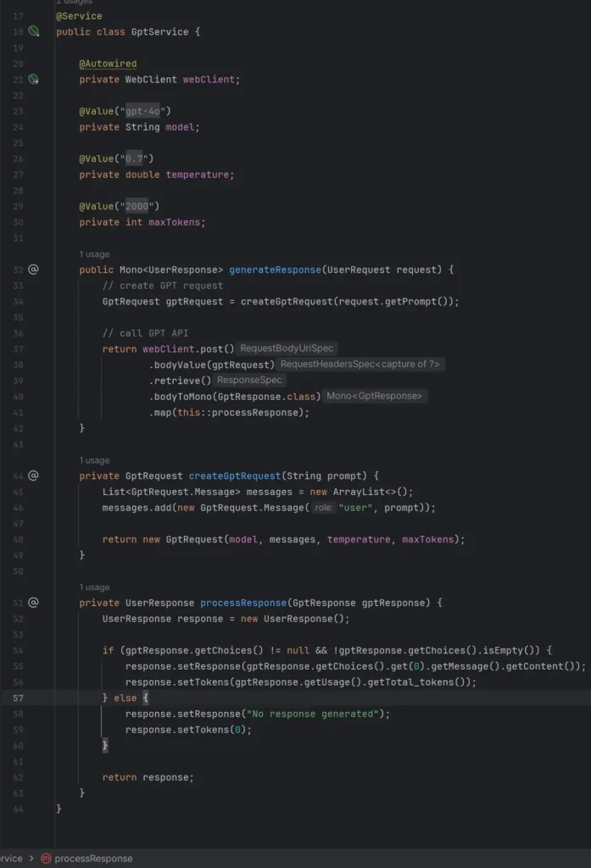Click the RequestHeadersSpec inlay hint on bodyValue line

click(x=360, y=364)
